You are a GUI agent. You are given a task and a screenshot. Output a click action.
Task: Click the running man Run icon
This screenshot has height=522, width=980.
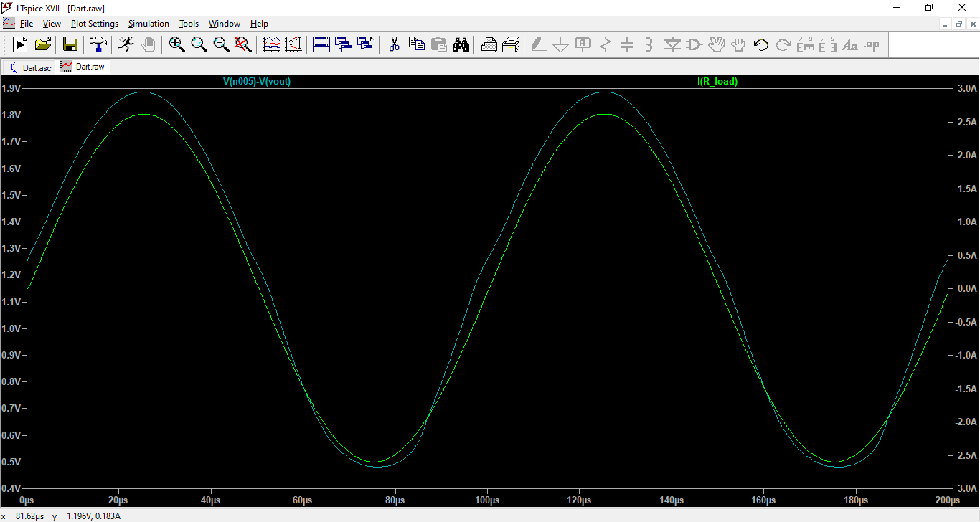coord(126,44)
